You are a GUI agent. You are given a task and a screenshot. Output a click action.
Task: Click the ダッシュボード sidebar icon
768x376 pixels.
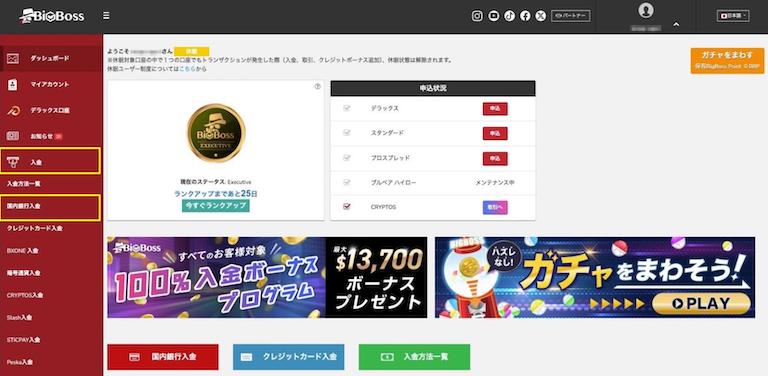tap(13, 58)
